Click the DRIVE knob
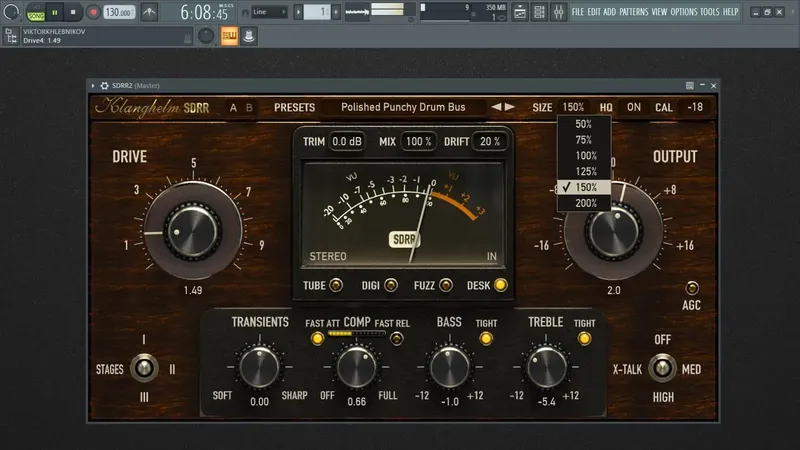Screen dimensions: 800x450 click(193, 231)
